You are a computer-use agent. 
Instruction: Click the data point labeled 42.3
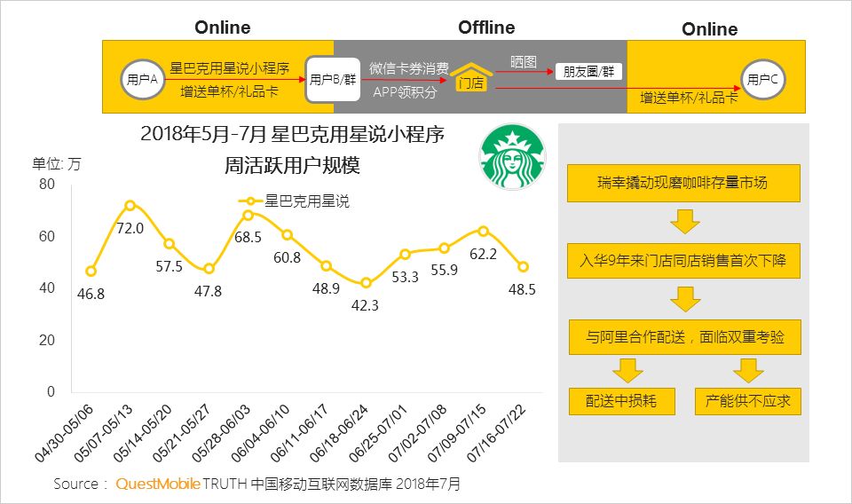(366, 283)
